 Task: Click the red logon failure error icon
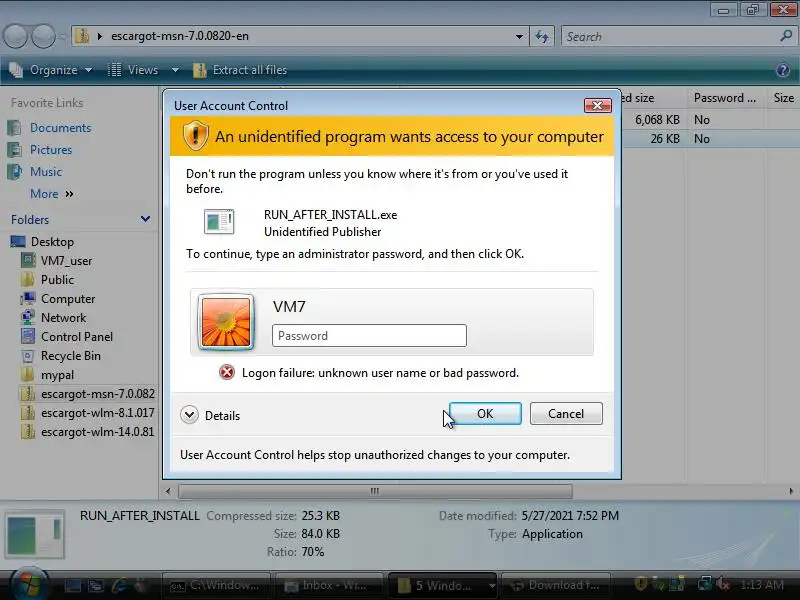point(227,372)
